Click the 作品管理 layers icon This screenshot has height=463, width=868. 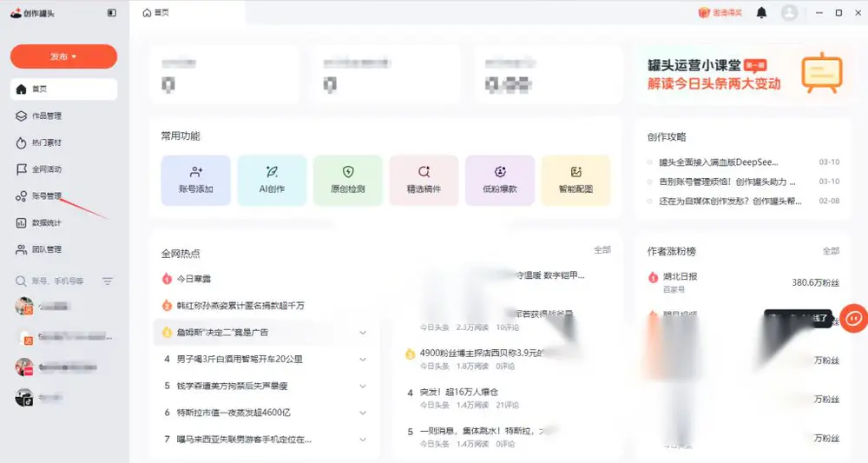tap(21, 116)
